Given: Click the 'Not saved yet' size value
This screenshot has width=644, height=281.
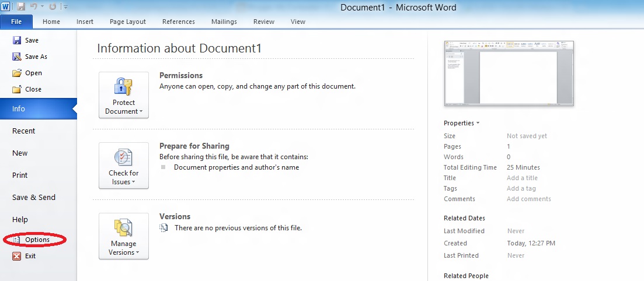Looking at the screenshot, I should 527,136.
